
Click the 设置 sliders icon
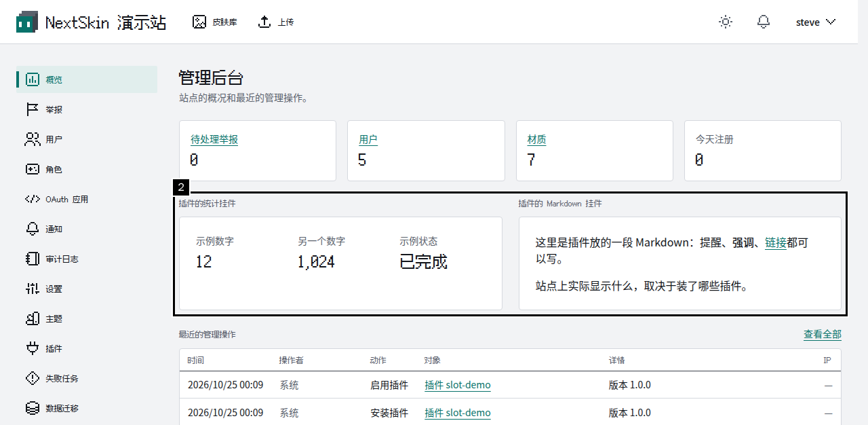click(x=33, y=289)
